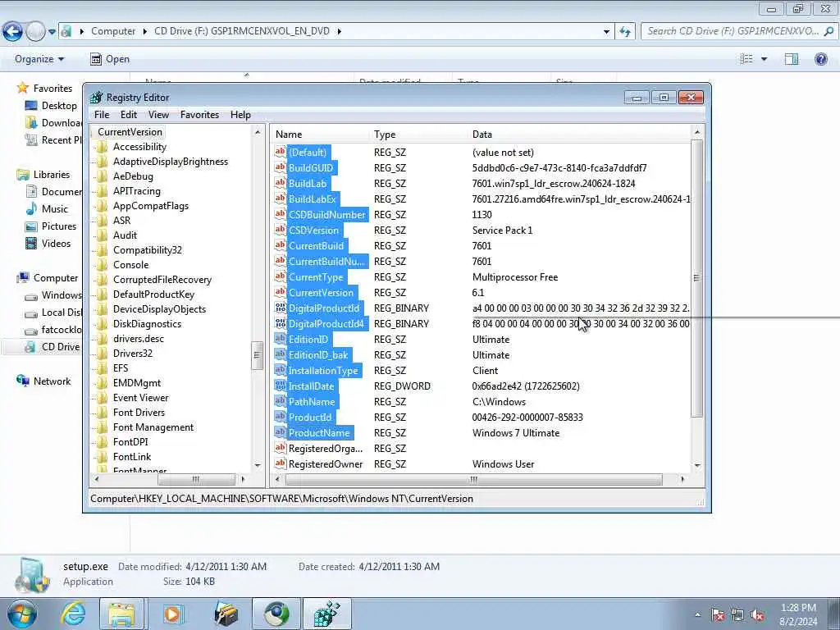Click the tree pane scroll-up arrow

(257, 132)
